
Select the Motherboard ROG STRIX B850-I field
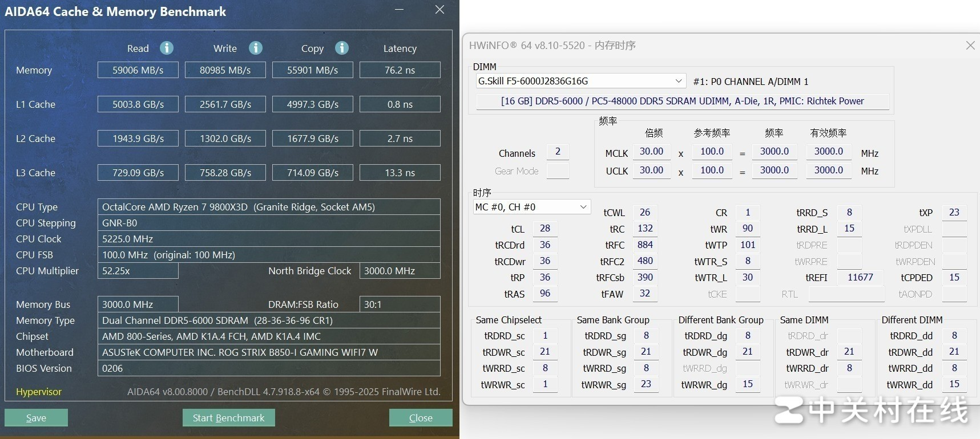click(269, 352)
